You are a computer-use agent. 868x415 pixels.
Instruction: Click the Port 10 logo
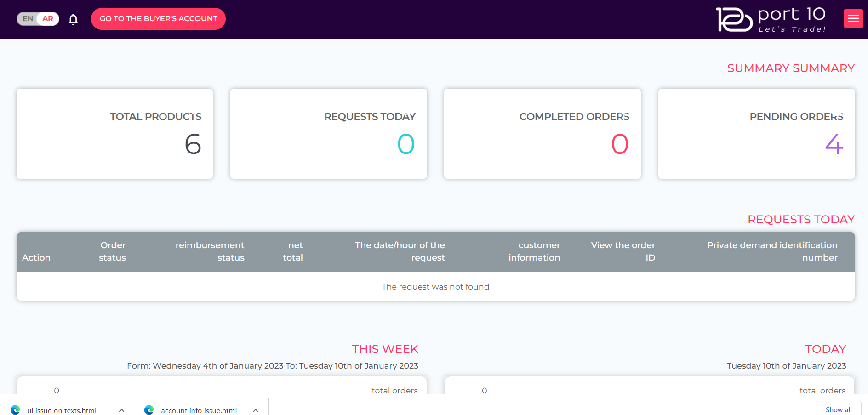[771, 19]
